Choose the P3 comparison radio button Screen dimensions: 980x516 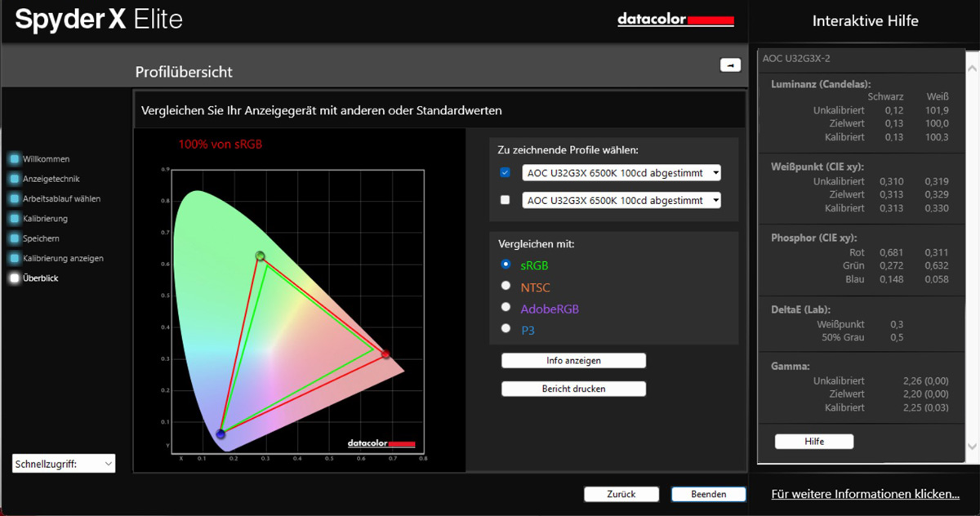506,329
